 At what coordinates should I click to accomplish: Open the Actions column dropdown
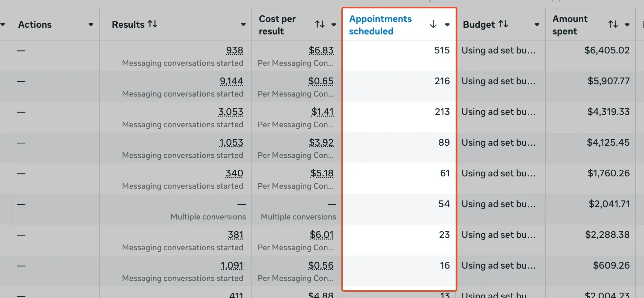click(91, 24)
